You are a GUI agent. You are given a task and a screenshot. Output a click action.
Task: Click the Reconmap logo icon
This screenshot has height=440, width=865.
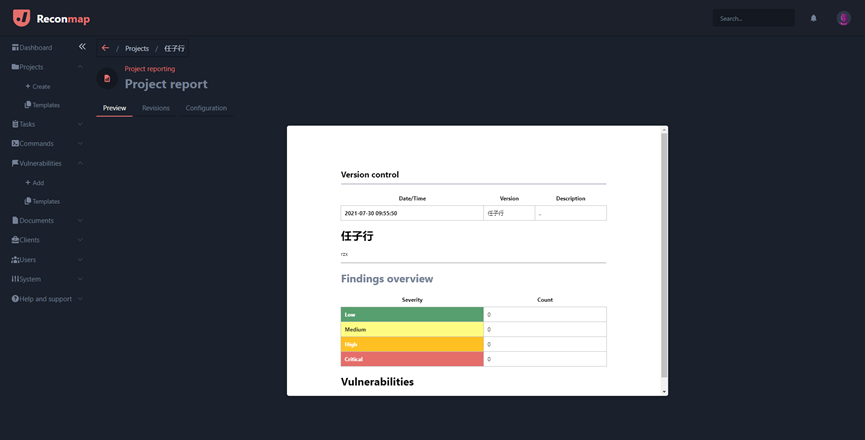21,18
